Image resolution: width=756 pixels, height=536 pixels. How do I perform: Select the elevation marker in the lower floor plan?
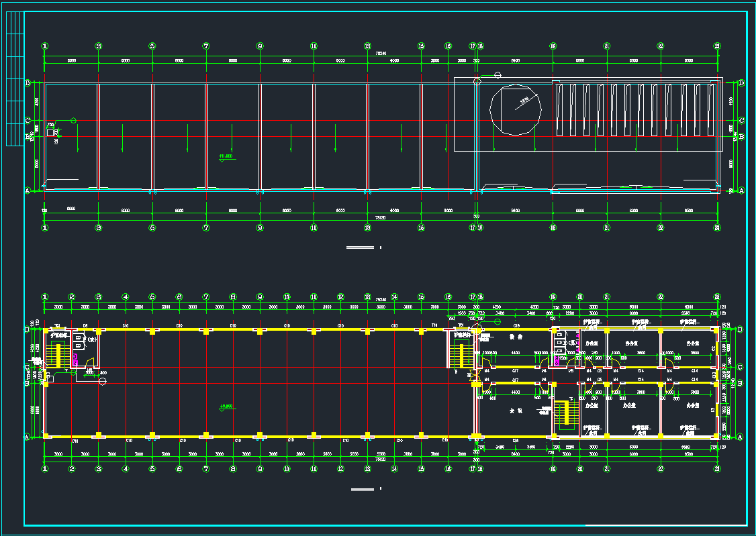[226, 407]
